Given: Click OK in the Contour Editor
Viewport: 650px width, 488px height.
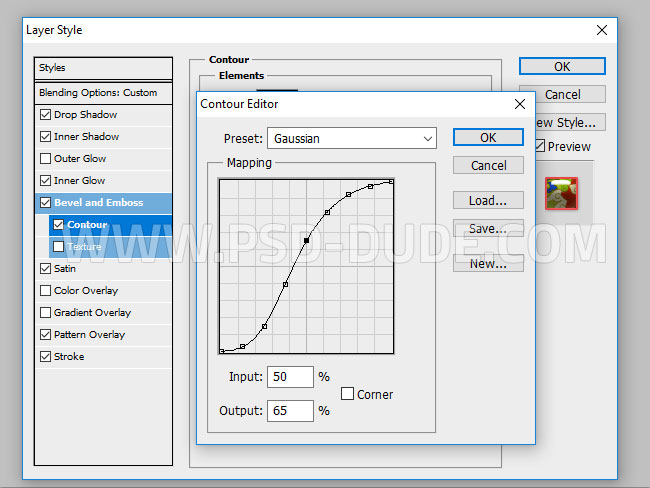Looking at the screenshot, I should coord(487,138).
